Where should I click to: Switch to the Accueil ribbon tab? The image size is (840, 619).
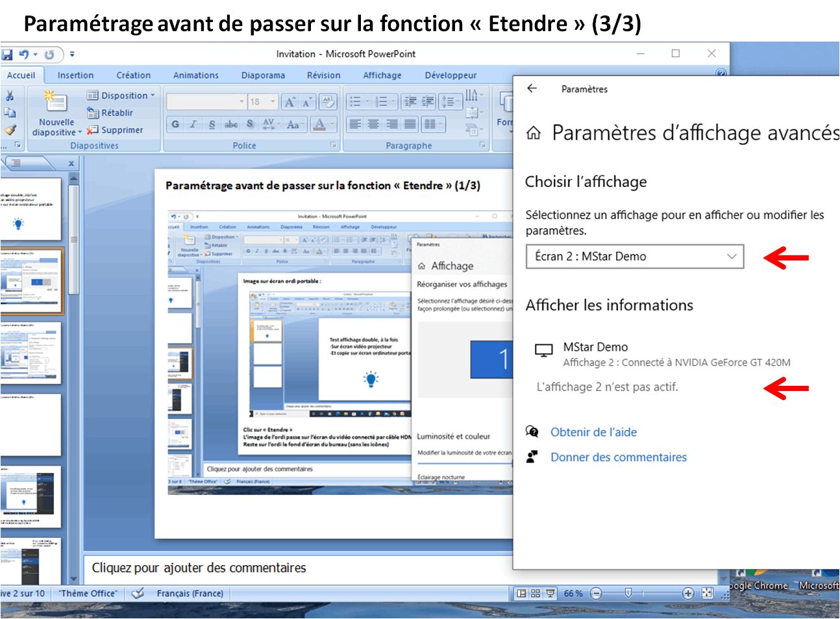pyautogui.click(x=21, y=75)
